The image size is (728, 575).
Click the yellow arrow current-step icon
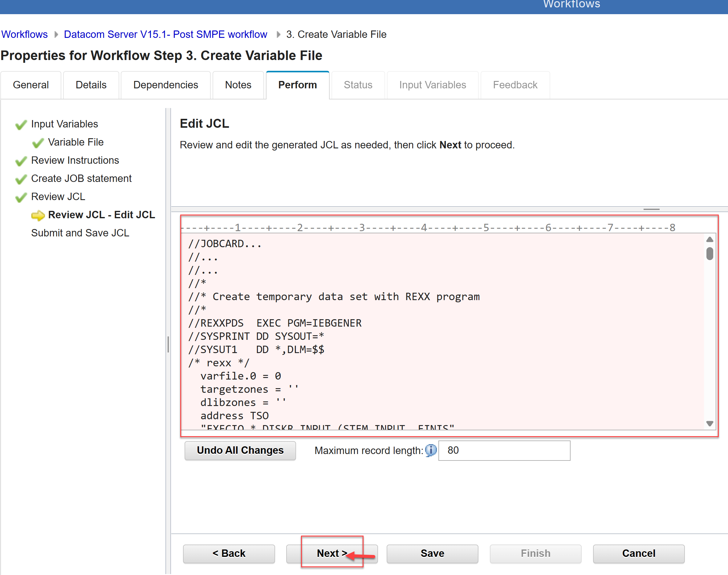(38, 215)
